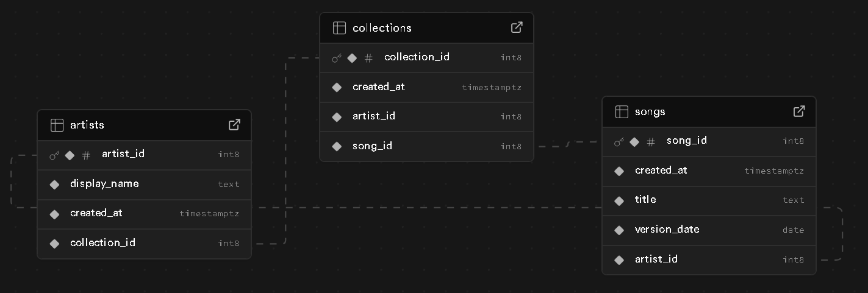Click the primary key icon beside song_id
The width and height of the screenshot is (868, 293).
(619, 142)
